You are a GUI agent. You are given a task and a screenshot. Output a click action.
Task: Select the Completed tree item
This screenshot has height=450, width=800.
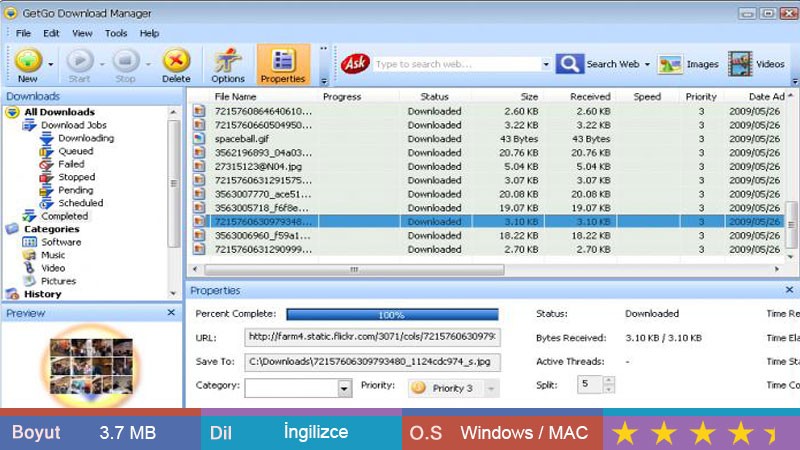pos(64,216)
